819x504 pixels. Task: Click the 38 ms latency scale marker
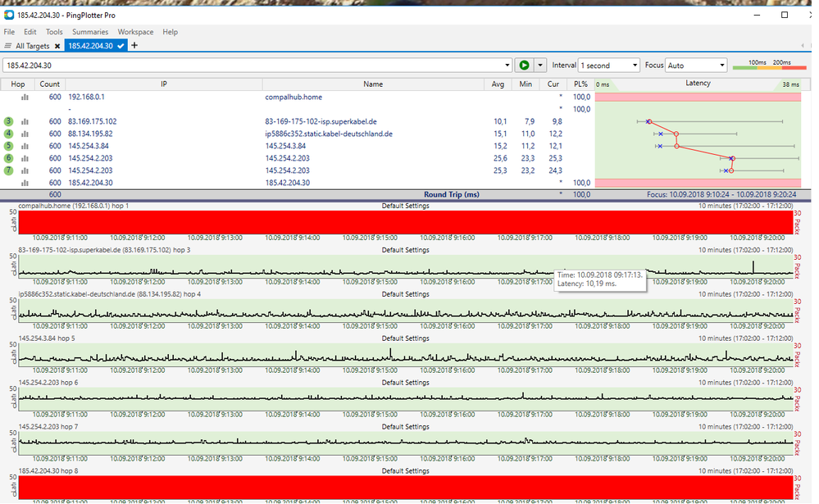pos(791,84)
